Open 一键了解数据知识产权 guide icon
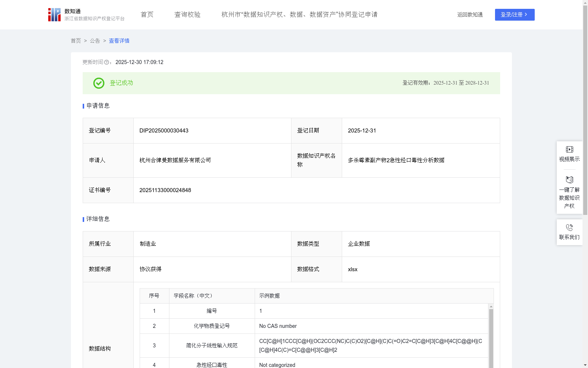 [x=569, y=180]
